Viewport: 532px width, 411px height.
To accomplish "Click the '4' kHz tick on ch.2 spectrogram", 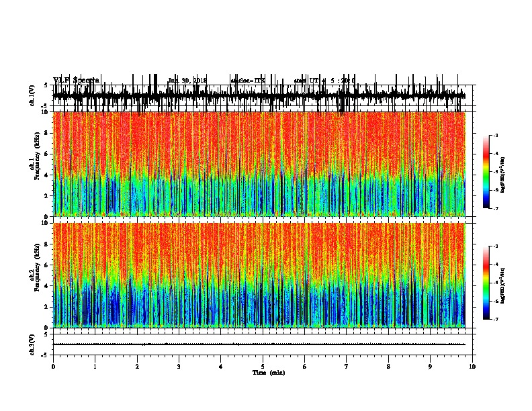I will coord(47,286).
